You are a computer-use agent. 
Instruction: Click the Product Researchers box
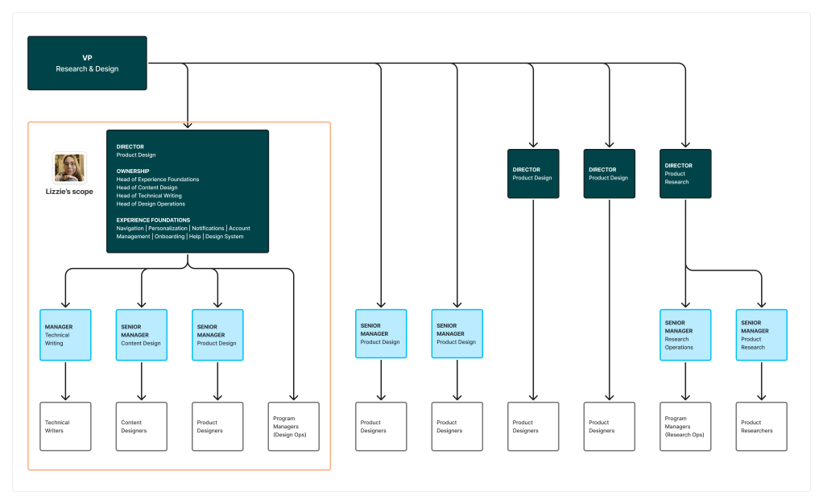click(x=761, y=427)
